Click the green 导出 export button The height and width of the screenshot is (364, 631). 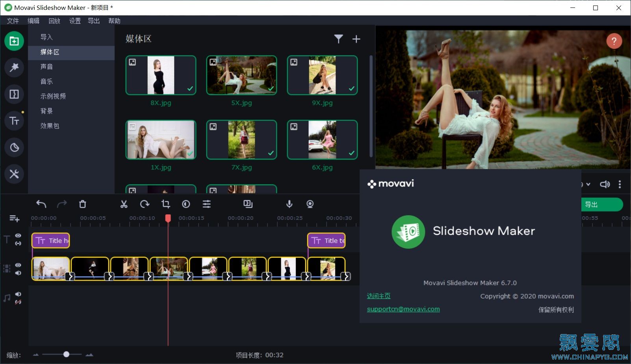[602, 204]
